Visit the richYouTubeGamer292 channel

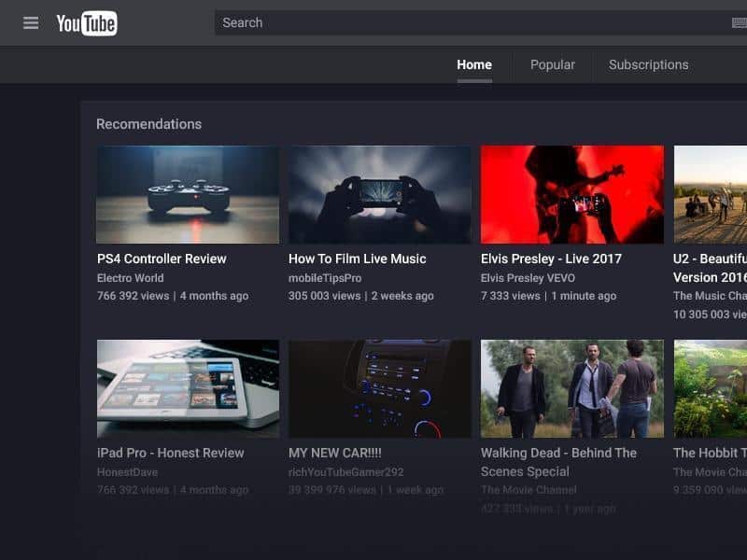(x=345, y=472)
